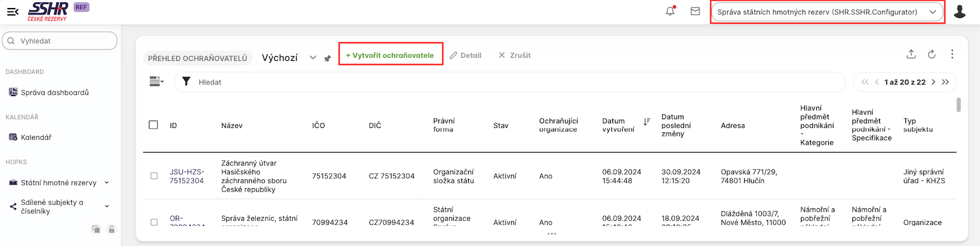Open the three-dot more options menu
980x246 pixels.
952,54
